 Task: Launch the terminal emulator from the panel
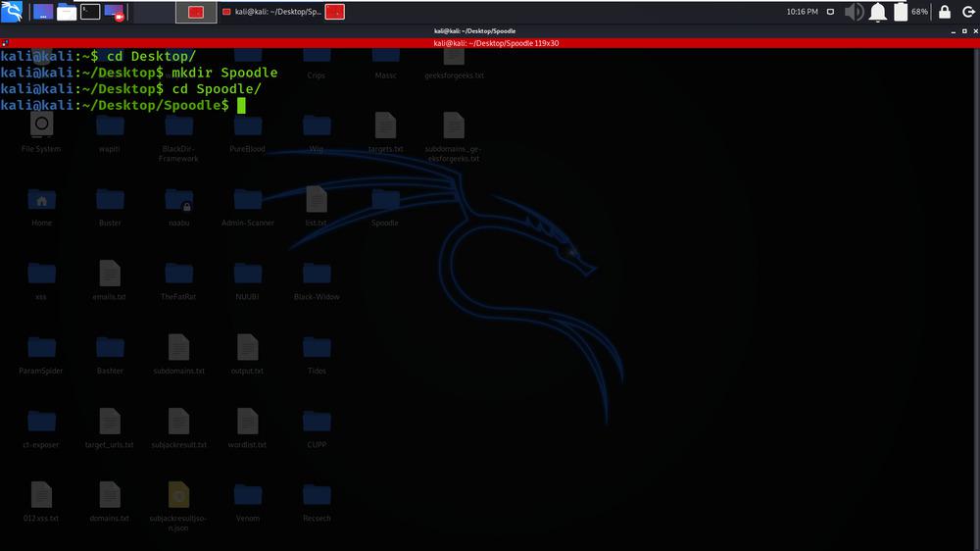pos(90,12)
